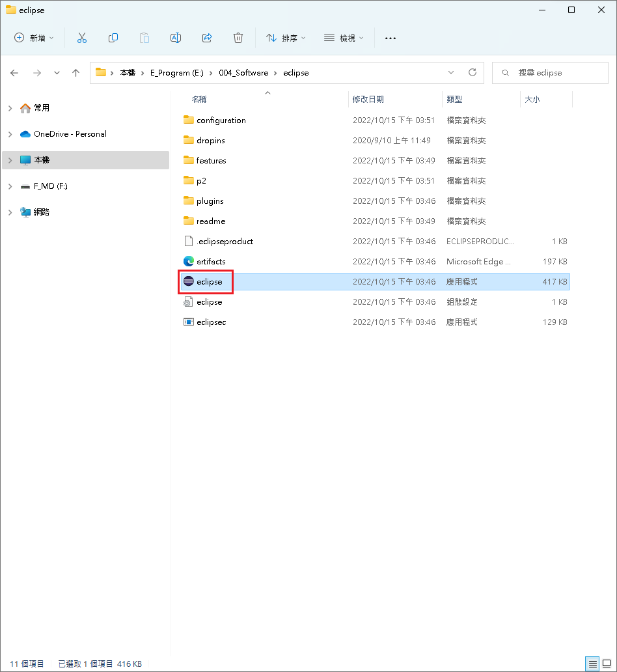Click the Rename icon in toolbar
The image size is (617, 672).
176,38
